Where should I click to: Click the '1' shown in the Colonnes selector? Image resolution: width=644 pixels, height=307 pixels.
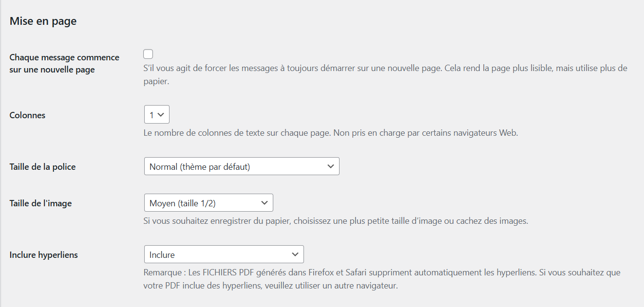(x=152, y=114)
